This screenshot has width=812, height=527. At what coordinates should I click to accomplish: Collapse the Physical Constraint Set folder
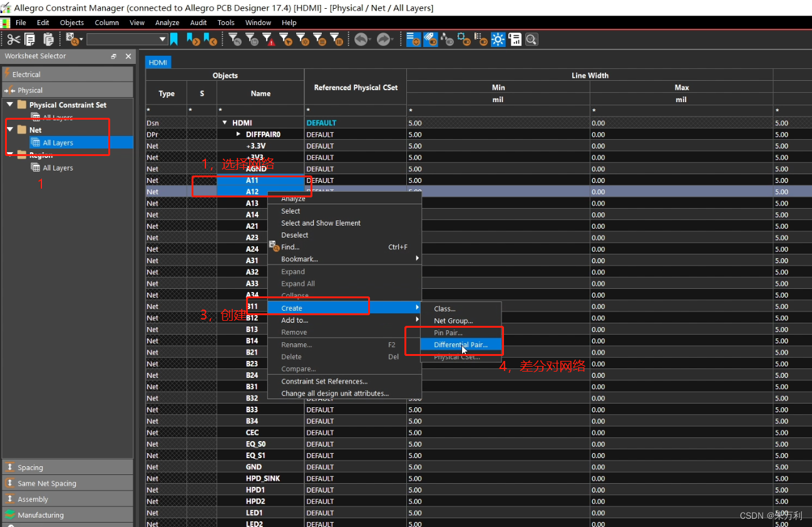point(10,105)
